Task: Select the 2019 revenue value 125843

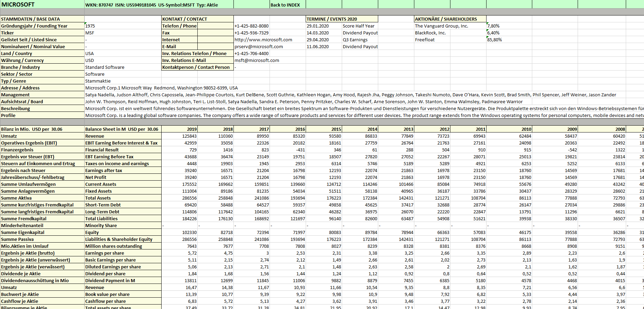Action: [179, 136]
